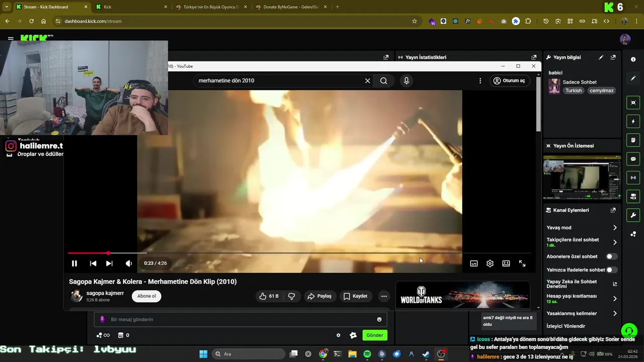Click into the YouTube search box
This screenshot has width=644, height=362.
(279, 80)
